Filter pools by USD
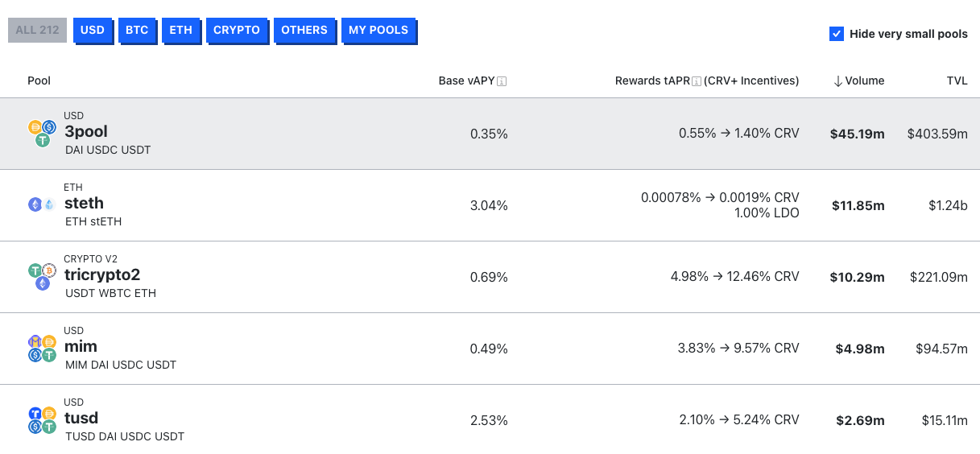 coord(93,31)
